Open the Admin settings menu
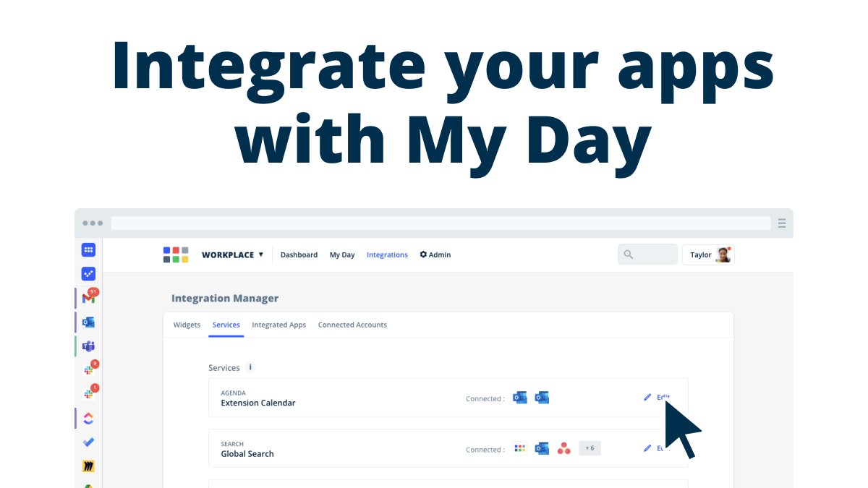 point(435,254)
